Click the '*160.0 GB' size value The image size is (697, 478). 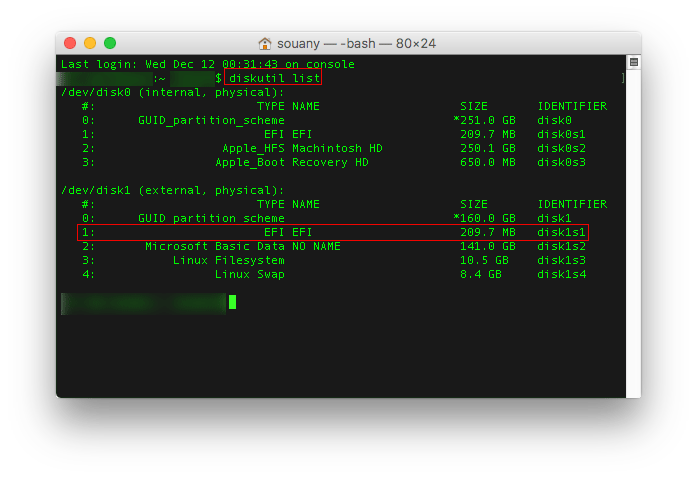tap(484, 218)
